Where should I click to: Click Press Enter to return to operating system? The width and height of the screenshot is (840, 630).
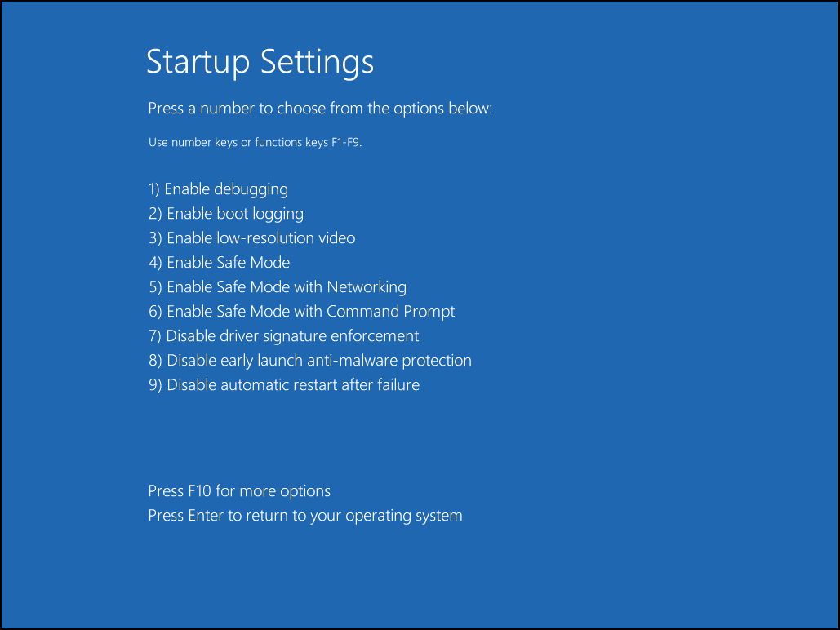coord(305,515)
